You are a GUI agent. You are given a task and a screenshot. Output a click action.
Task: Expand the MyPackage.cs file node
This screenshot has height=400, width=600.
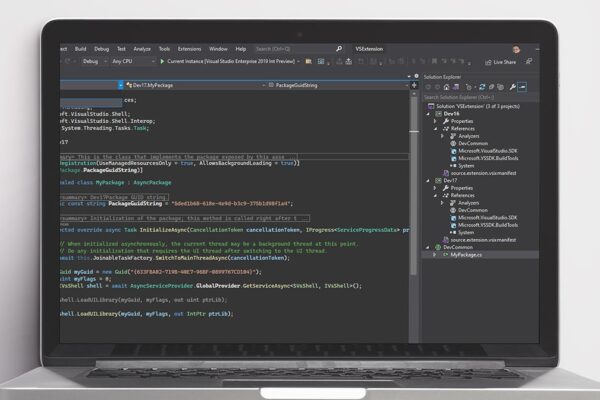point(435,255)
